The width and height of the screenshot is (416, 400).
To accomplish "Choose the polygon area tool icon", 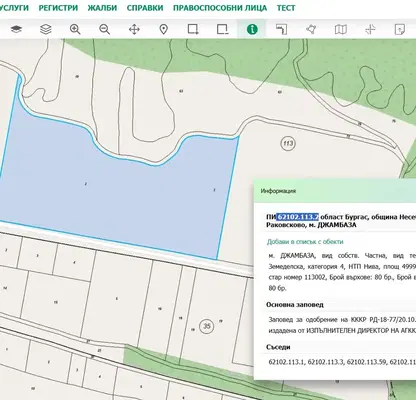I will (311, 29).
